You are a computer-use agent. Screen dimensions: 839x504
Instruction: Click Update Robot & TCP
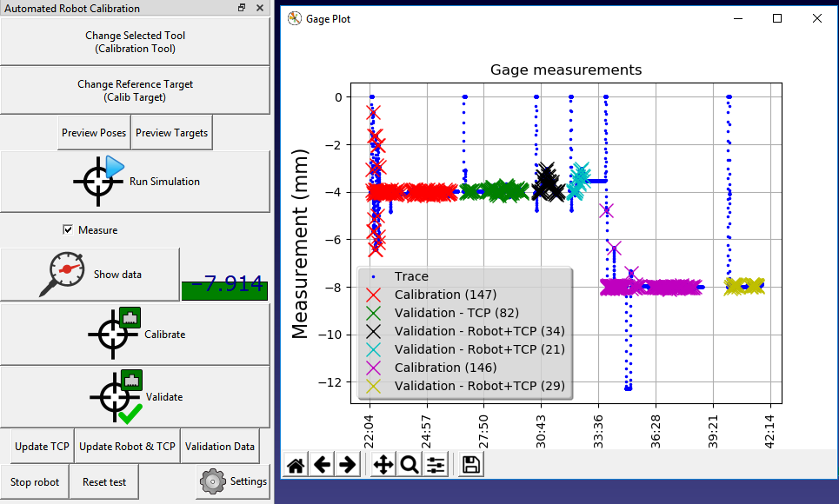(127, 446)
